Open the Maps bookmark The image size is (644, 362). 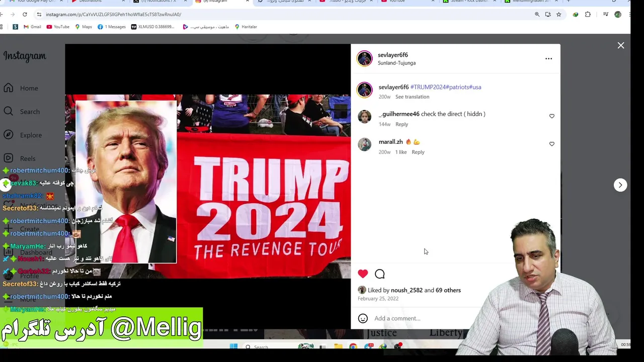[84, 27]
